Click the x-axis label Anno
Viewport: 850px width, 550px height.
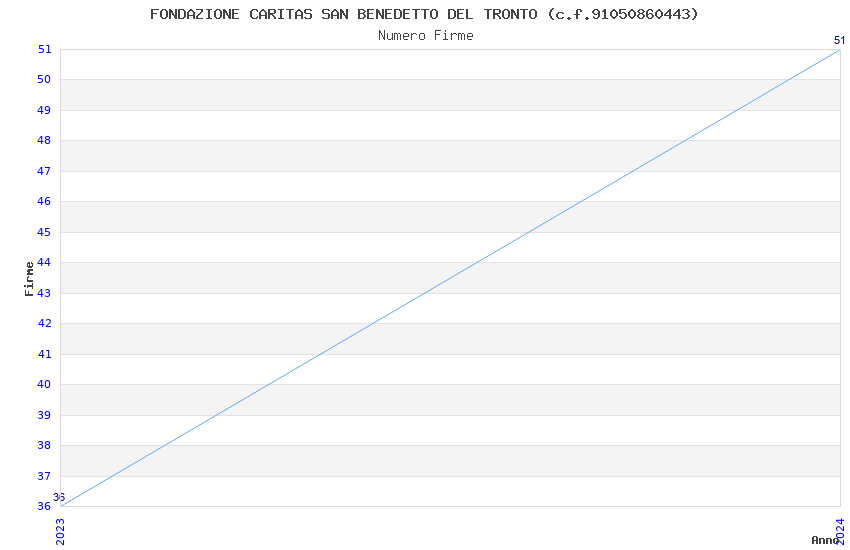click(824, 540)
